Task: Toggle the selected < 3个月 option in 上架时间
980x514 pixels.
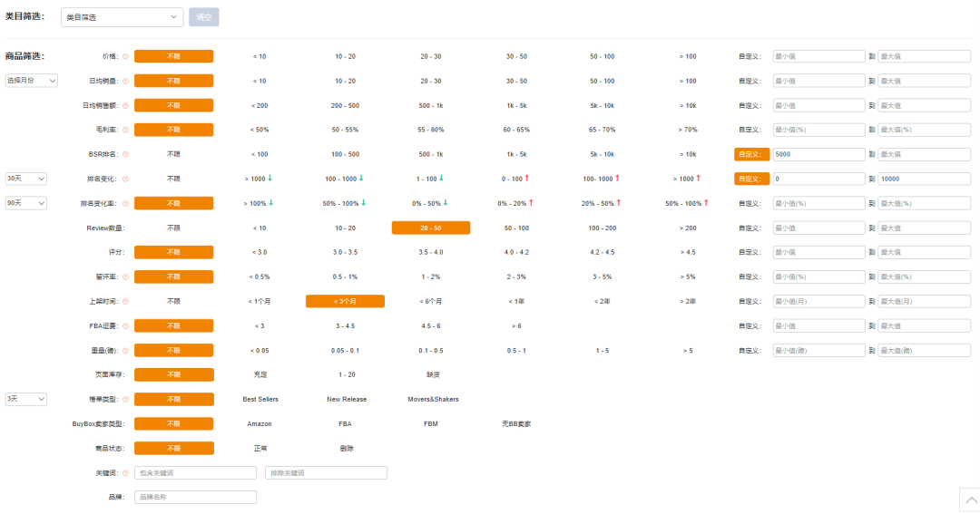Action: coord(345,301)
